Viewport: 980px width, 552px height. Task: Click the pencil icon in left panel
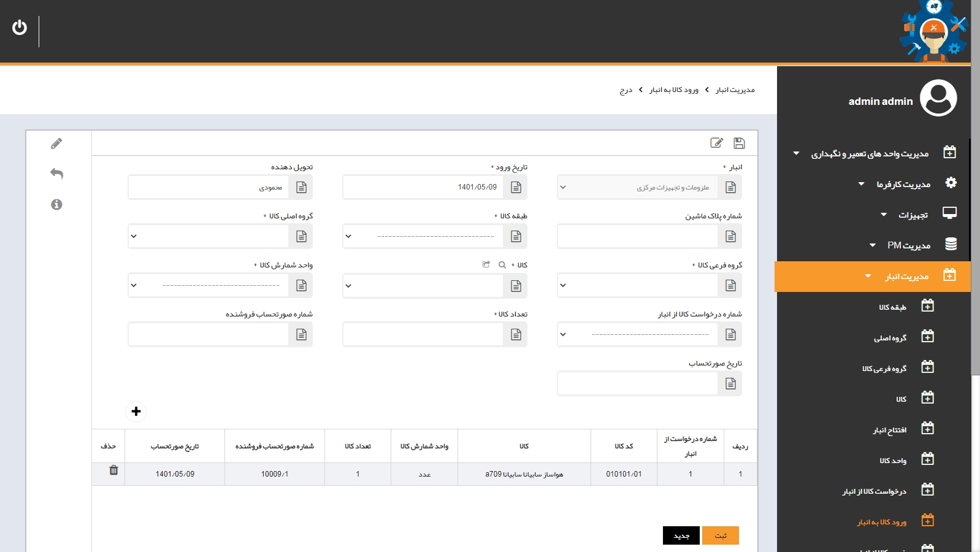pyautogui.click(x=56, y=144)
